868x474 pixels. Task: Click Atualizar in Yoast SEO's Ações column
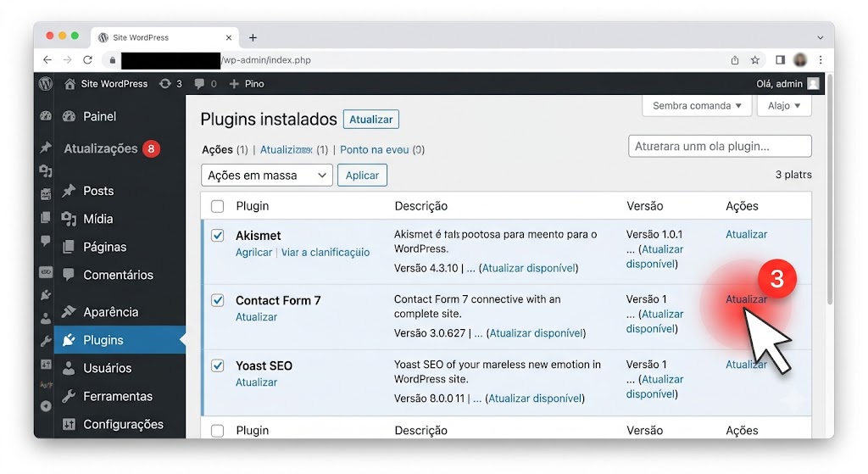coord(746,365)
